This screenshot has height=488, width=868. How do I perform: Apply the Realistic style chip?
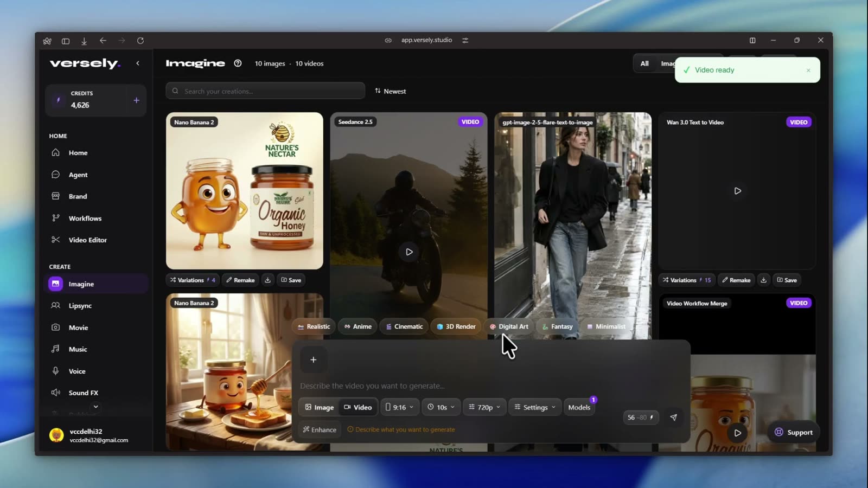[314, 326]
